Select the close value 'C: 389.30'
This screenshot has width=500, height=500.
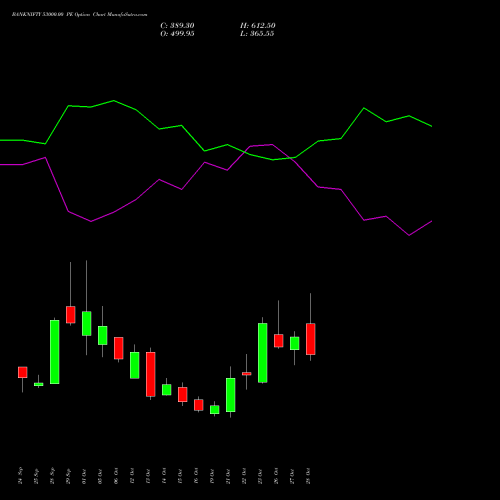pos(177,26)
